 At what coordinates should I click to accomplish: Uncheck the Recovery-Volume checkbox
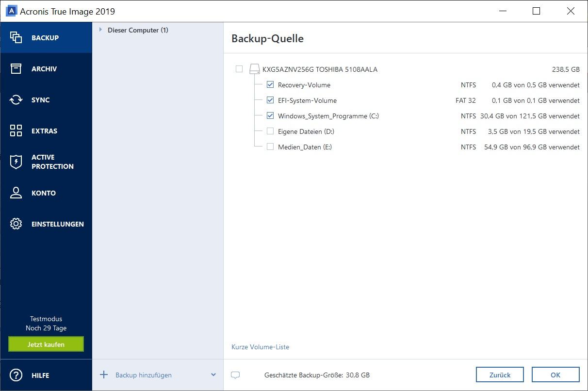point(270,85)
